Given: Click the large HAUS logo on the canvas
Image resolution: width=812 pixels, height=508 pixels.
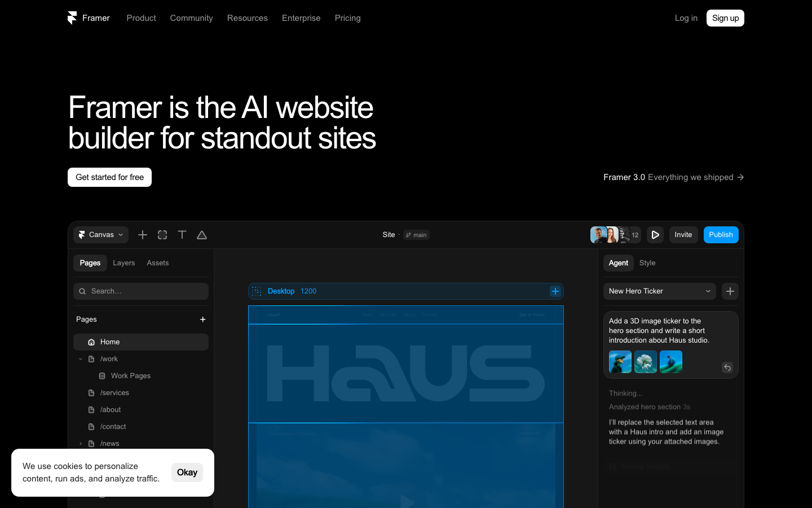Looking at the screenshot, I should pyautogui.click(x=406, y=374).
